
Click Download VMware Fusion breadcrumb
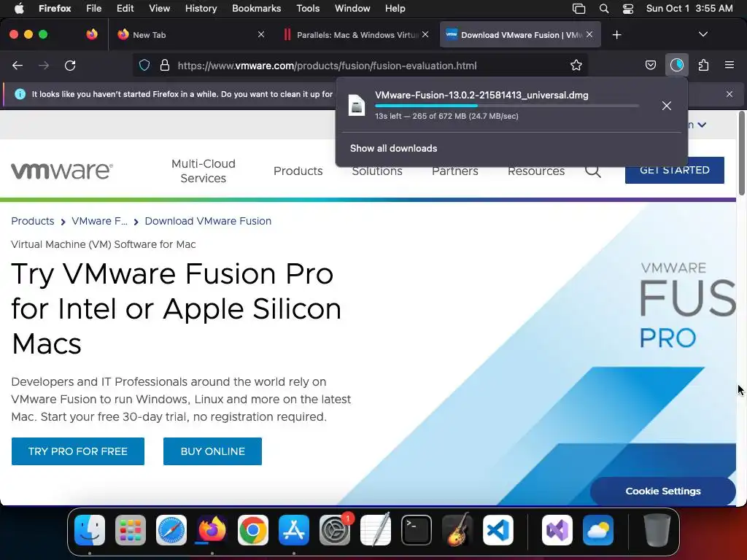coord(208,221)
